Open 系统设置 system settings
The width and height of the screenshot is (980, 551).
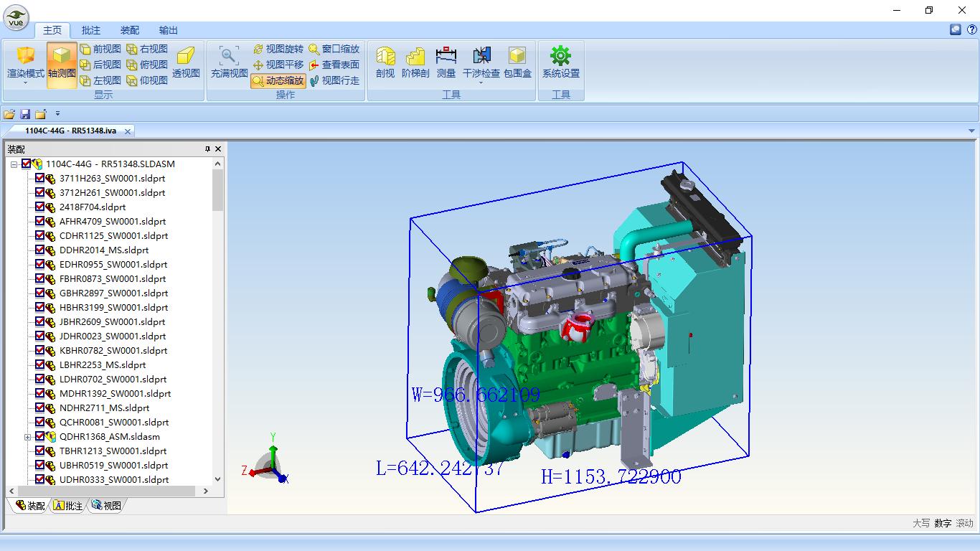560,63
